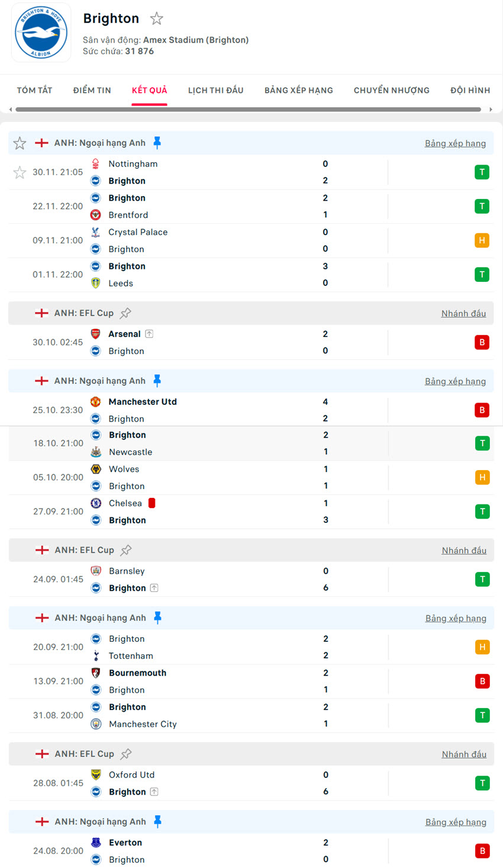Pin the first EFL Cup section
The width and height of the screenshot is (503, 868).
click(125, 313)
